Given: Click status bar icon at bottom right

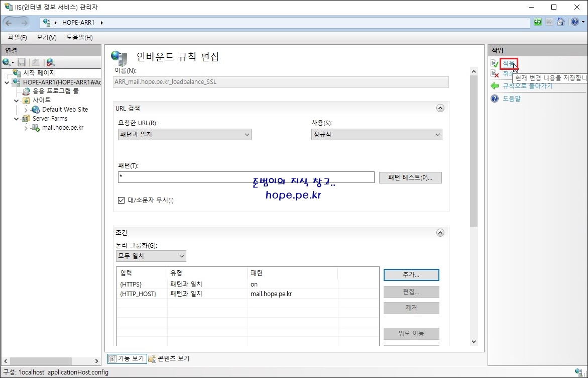Looking at the screenshot, I should click(579, 372).
